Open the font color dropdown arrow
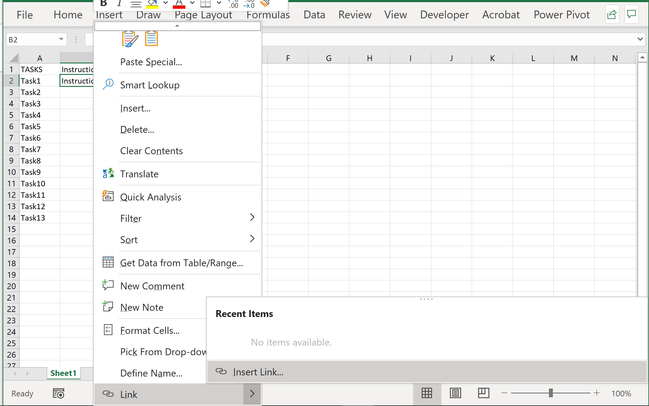 click(192, 3)
